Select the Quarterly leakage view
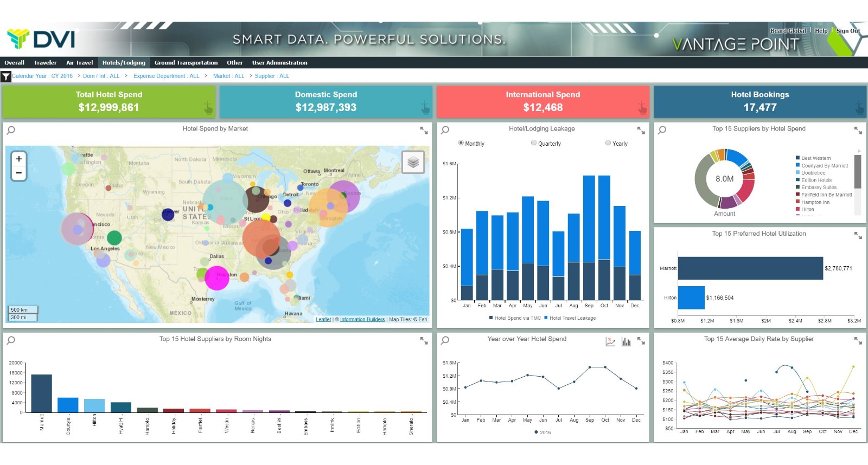 pos(534,143)
